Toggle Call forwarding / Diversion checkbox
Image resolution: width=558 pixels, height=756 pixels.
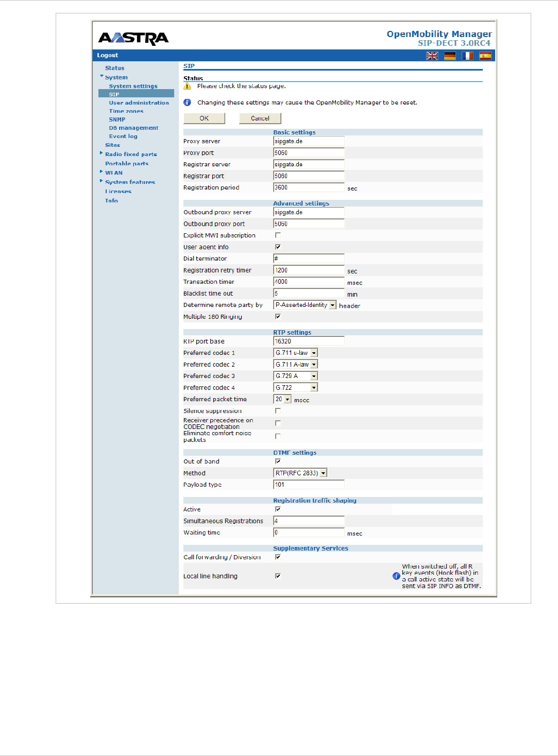point(278,557)
